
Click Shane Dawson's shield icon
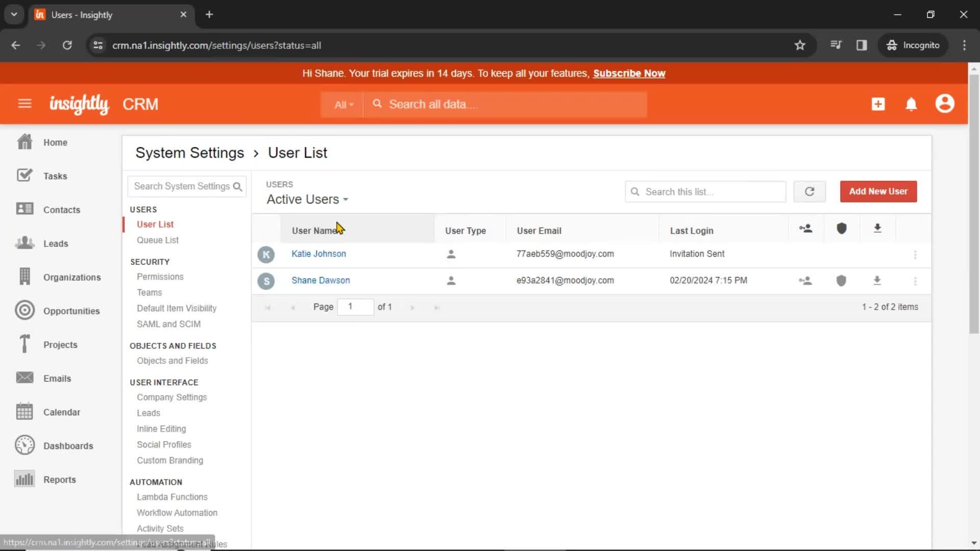pyautogui.click(x=841, y=281)
